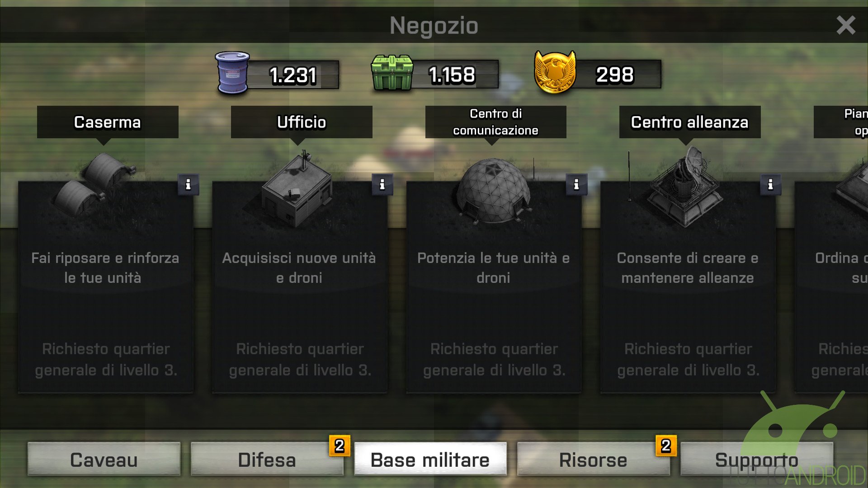The image size is (868, 488).
Task: Open info for the Caserma building
Action: click(188, 184)
